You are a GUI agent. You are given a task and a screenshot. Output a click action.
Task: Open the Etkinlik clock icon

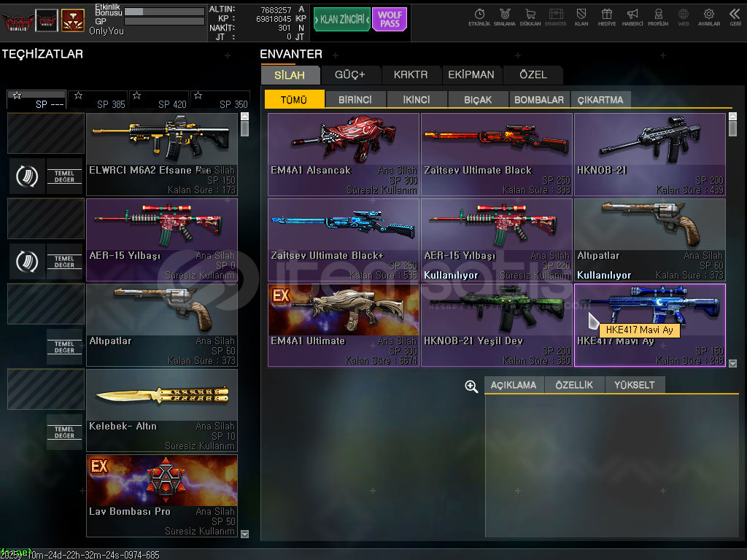pos(479,17)
